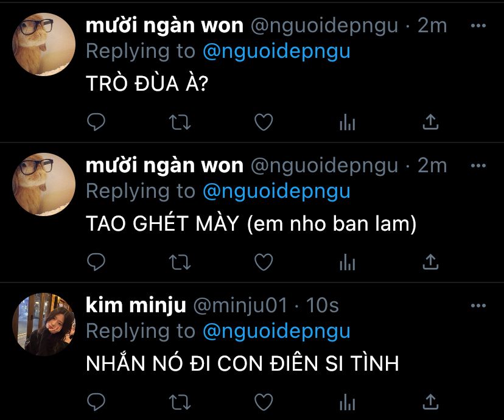
Task: Share the "TAO GHÉT MÀY" tweet
Action: (431, 262)
